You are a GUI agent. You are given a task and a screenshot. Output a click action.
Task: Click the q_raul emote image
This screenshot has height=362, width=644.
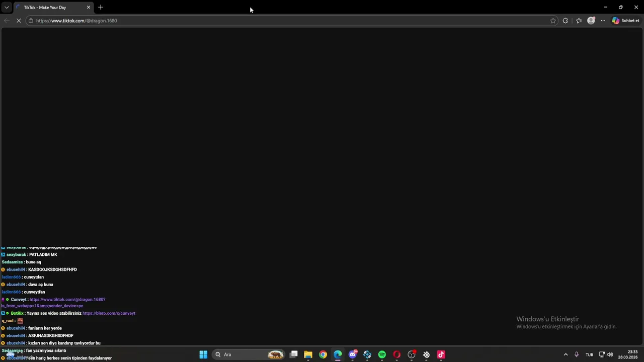(x=20, y=321)
